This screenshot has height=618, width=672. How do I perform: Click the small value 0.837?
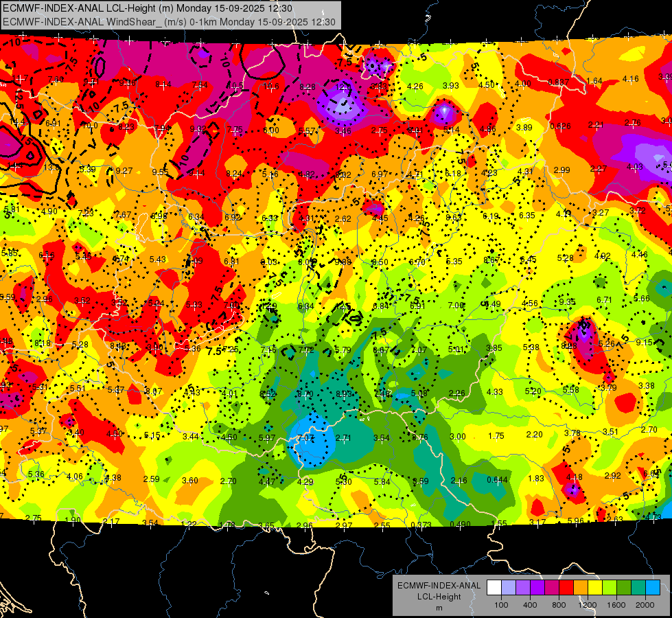point(559,82)
